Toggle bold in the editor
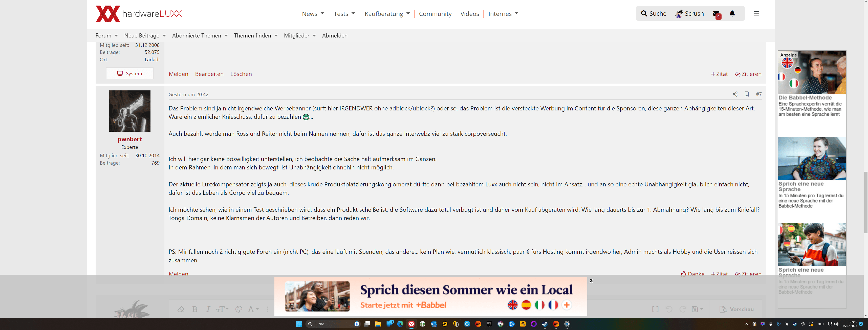Image resolution: width=868 pixels, height=330 pixels. 195,309
